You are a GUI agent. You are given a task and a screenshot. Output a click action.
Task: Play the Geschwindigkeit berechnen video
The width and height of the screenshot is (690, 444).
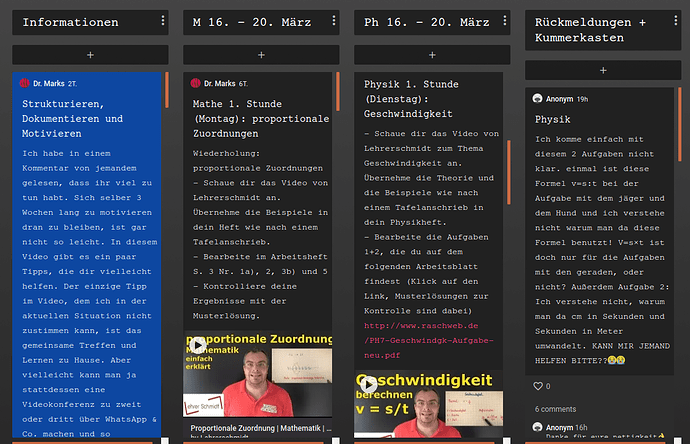pos(369,385)
